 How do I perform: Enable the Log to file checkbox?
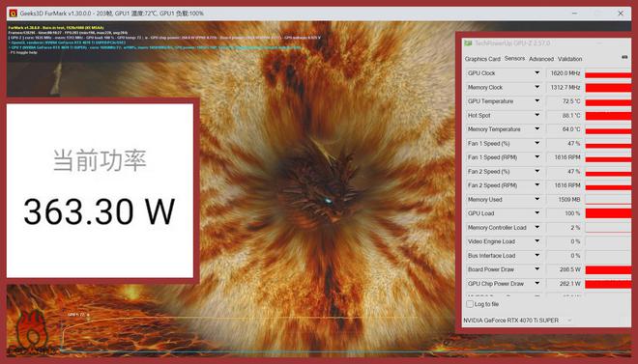pyautogui.click(x=470, y=304)
